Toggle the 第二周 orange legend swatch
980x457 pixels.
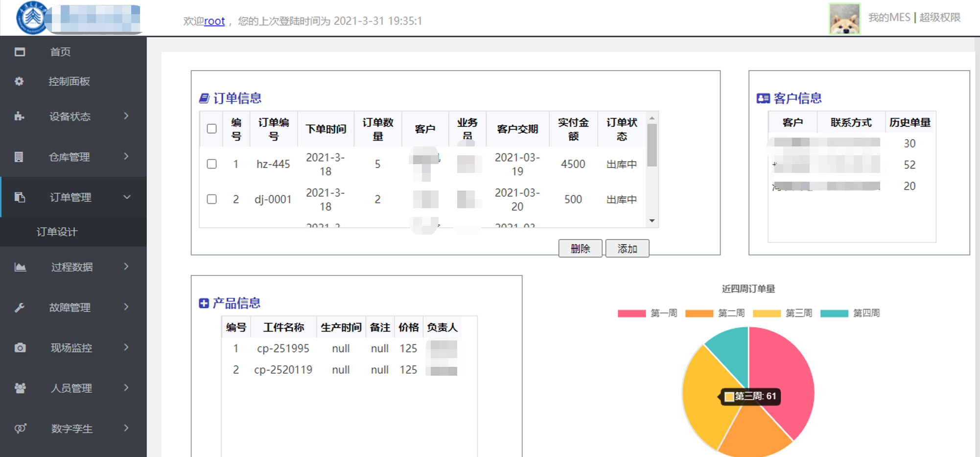pyautogui.click(x=699, y=313)
